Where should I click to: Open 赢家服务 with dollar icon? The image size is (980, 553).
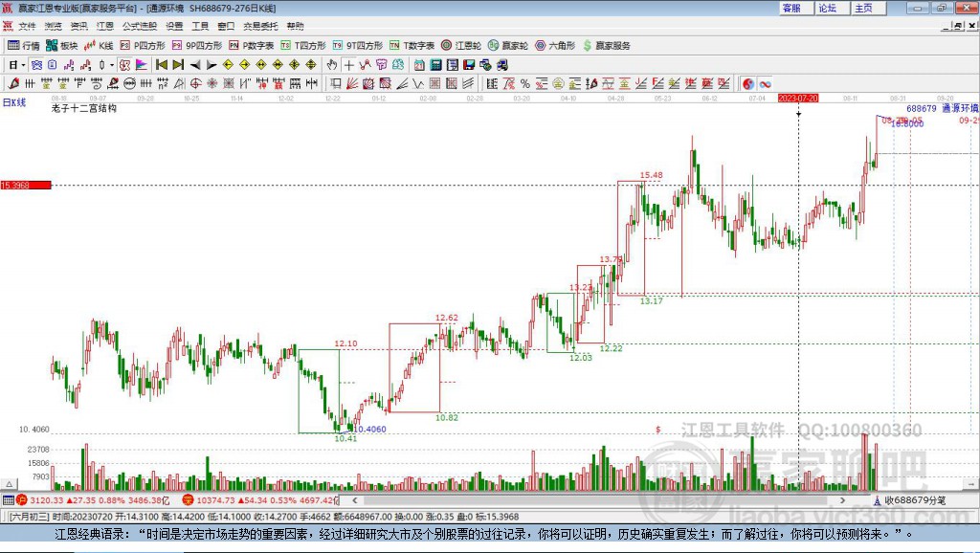pos(606,46)
